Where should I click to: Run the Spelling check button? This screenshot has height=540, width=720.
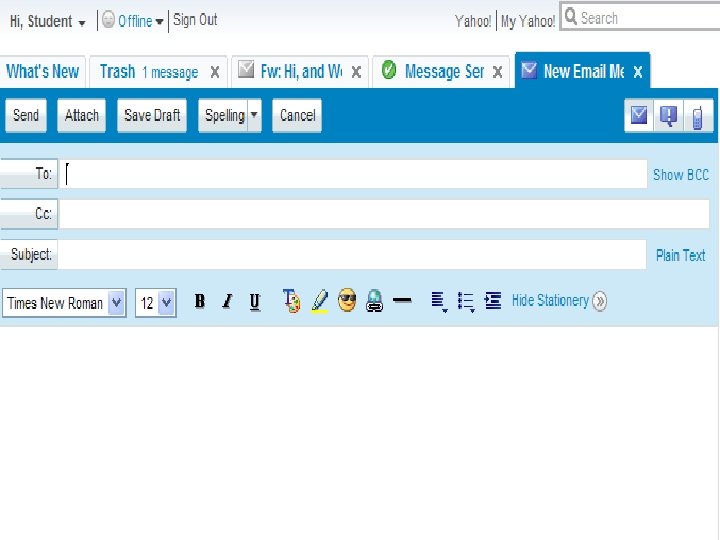[224, 115]
